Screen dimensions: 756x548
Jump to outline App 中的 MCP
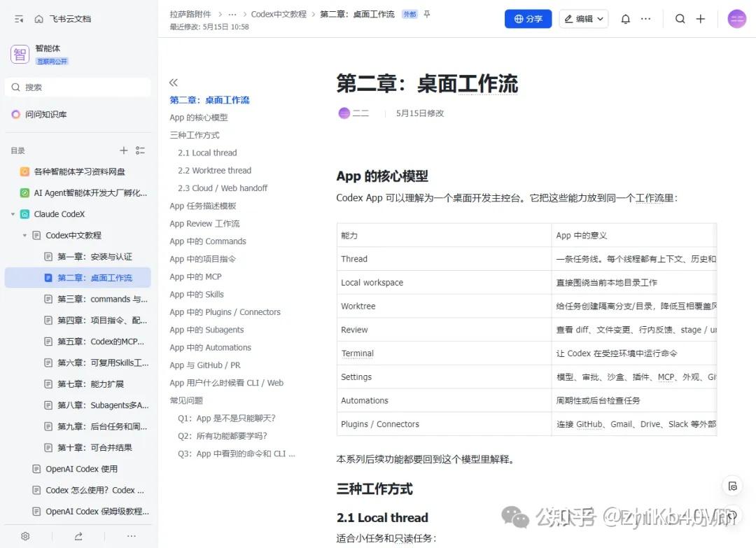[195, 276]
